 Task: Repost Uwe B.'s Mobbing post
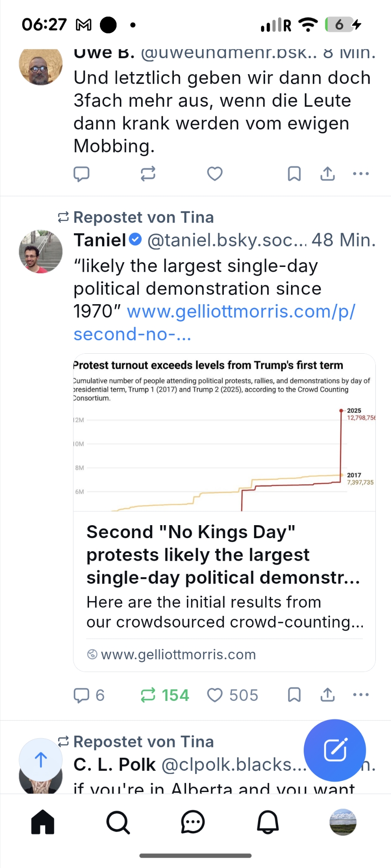point(148,174)
